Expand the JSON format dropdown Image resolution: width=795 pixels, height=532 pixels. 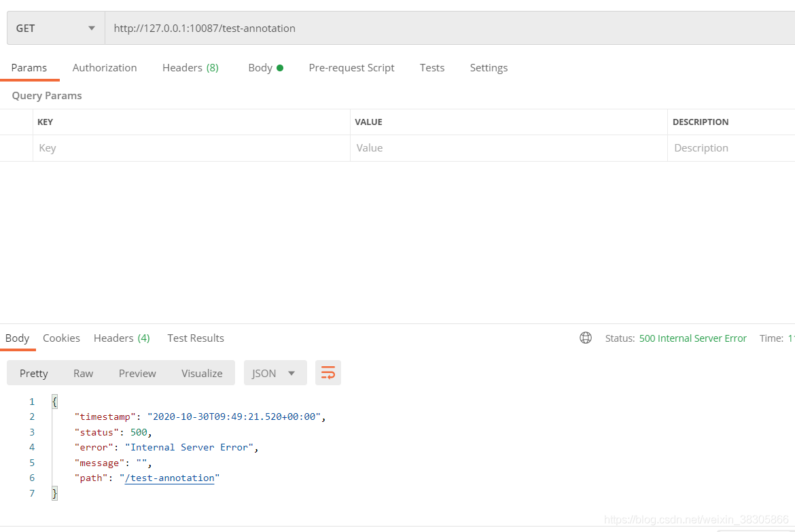point(275,373)
